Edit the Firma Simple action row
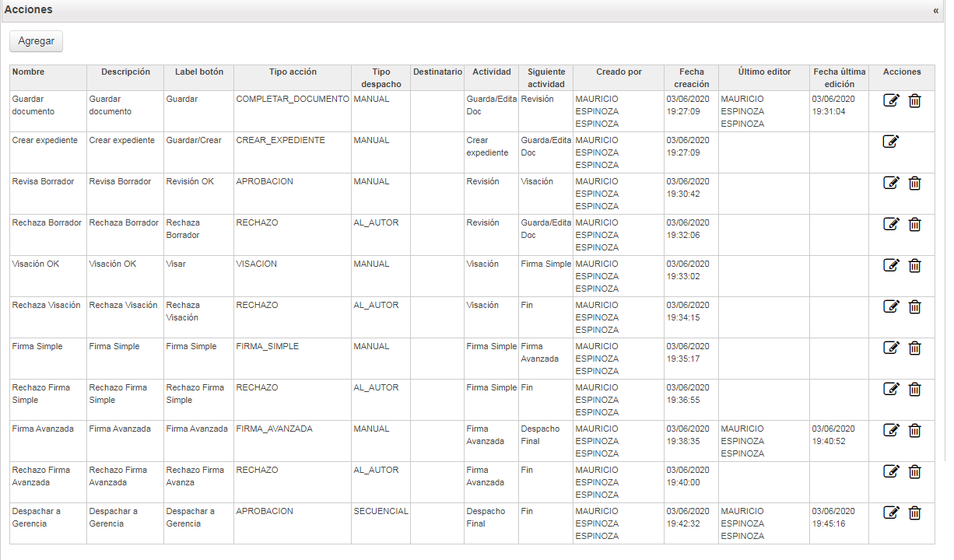Viewport: 954px width, 560px height. tap(892, 348)
